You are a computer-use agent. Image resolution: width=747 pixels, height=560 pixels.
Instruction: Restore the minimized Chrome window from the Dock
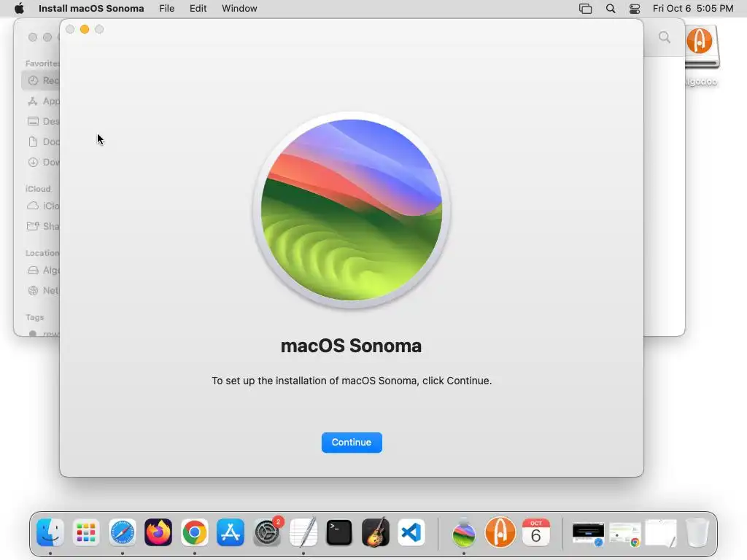coord(625,534)
